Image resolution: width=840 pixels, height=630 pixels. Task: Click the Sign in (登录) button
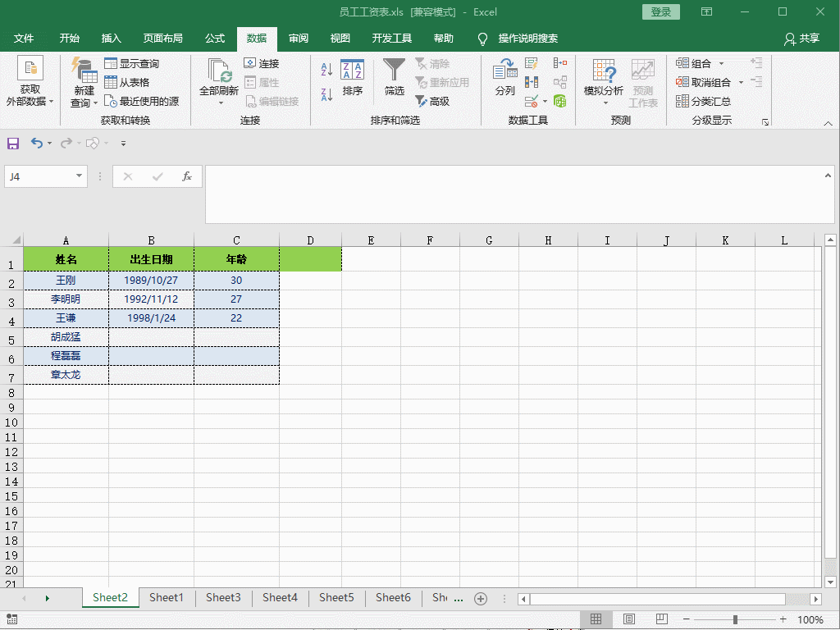click(661, 11)
